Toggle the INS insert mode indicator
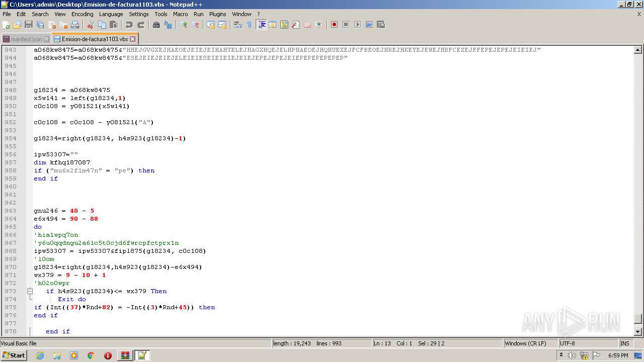Screen dimensions: 644x362 click(625, 343)
